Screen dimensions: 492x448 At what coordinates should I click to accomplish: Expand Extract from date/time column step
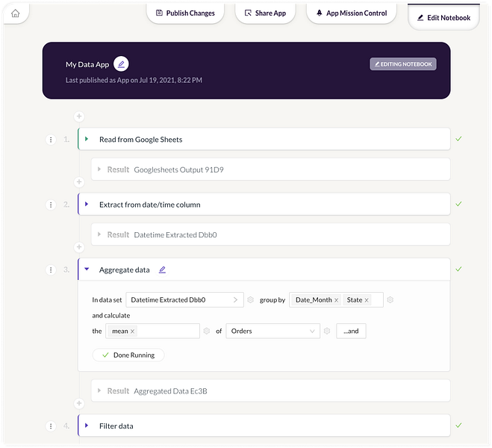[x=87, y=205]
